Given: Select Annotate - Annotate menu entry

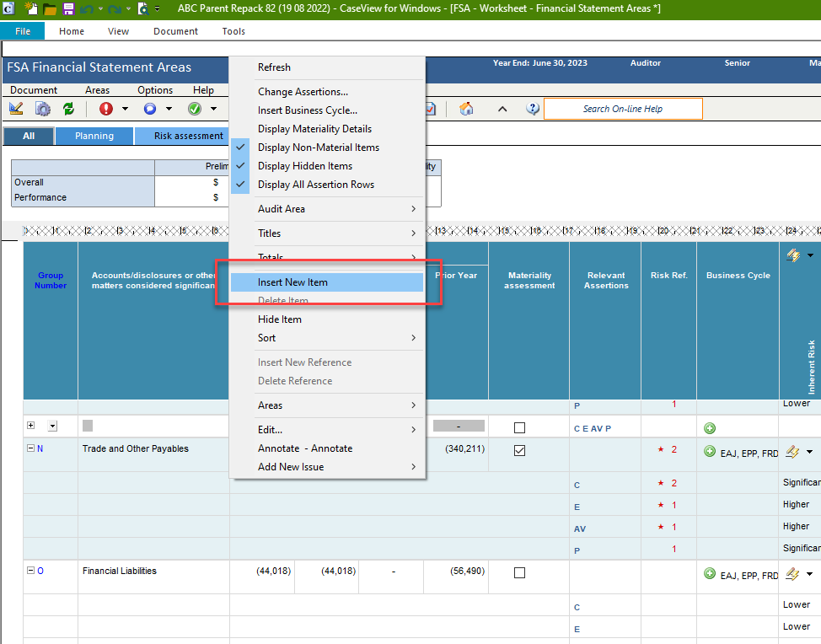Looking at the screenshot, I should (327, 448).
